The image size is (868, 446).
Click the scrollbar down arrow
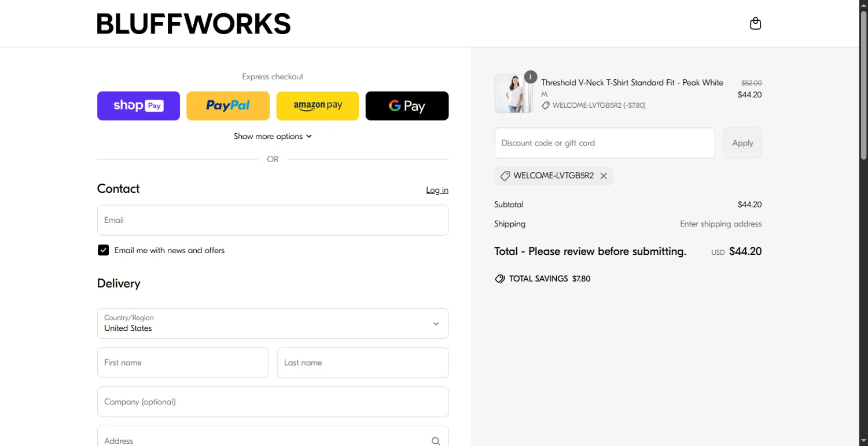[863, 441]
